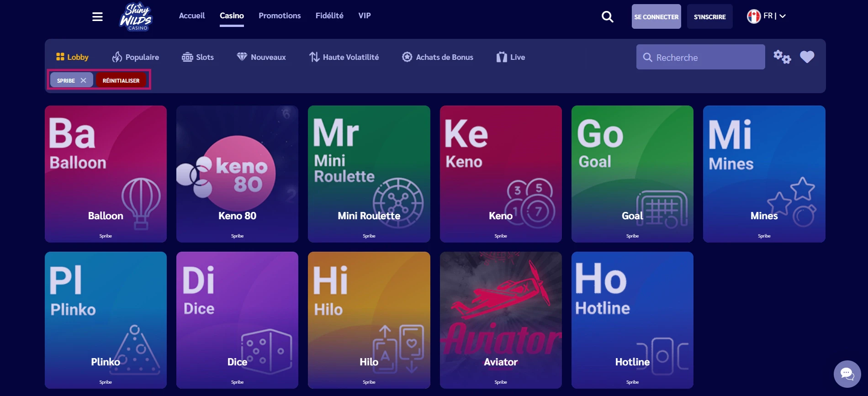Select the Live category tab
Image resolution: width=868 pixels, height=396 pixels.
click(x=510, y=57)
